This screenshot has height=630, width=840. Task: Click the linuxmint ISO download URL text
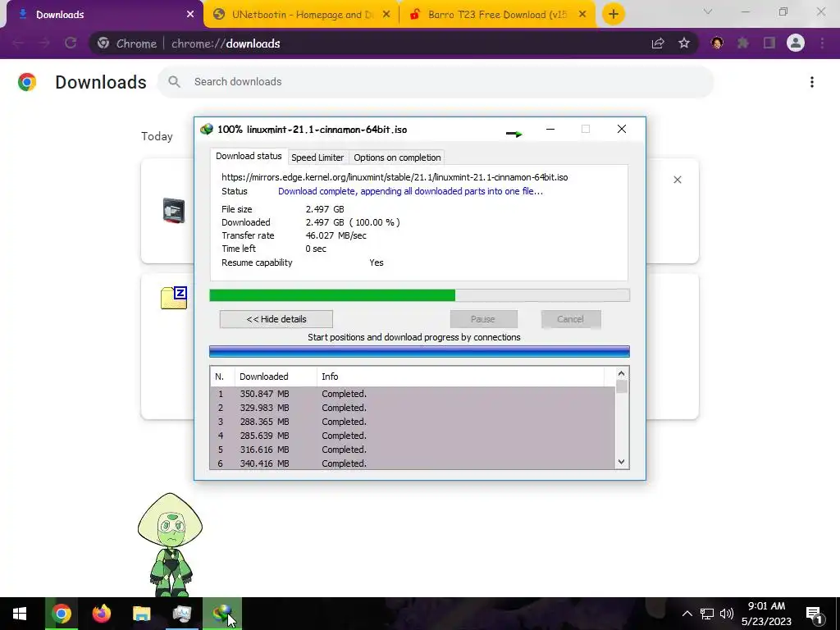tap(395, 177)
